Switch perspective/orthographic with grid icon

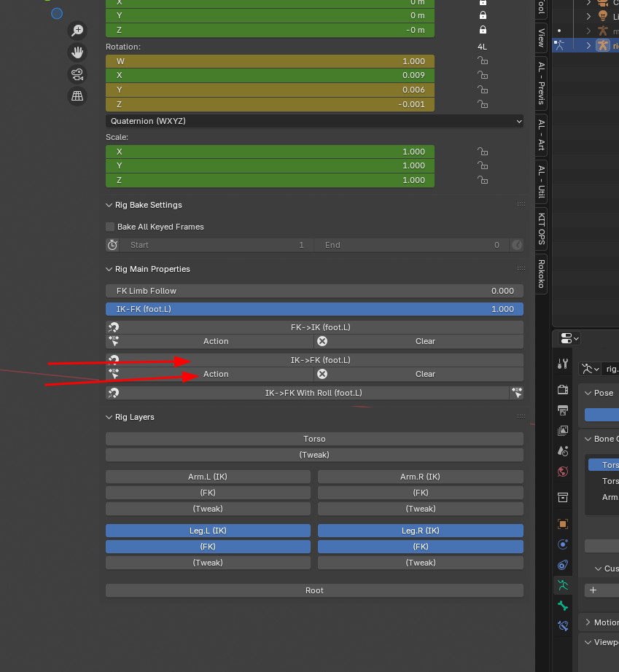tap(77, 96)
